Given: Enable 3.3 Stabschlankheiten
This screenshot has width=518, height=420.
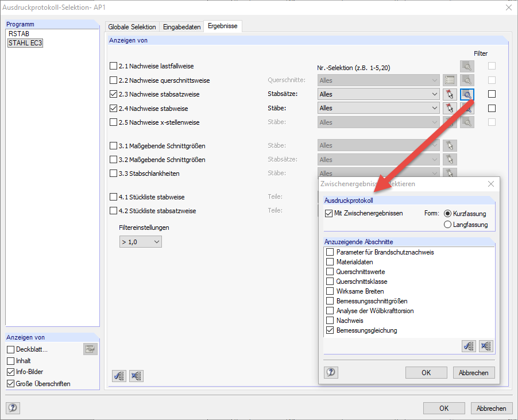Looking at the screenshot, I should coord(113,174).
